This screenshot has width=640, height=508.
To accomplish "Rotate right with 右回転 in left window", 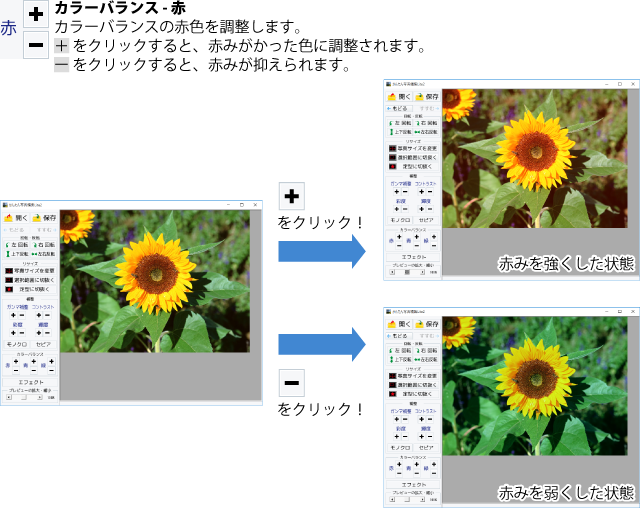I will tap(44, 245).
